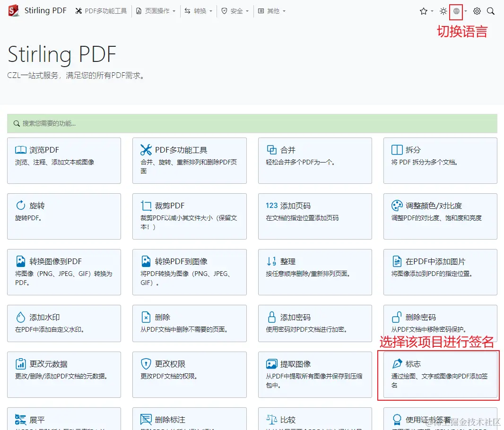The width and height of the screenshot is (504, 430).
Task: Click description 调整PDF的对比度、饱和度和亮度
Action: (x=436, y=218)
